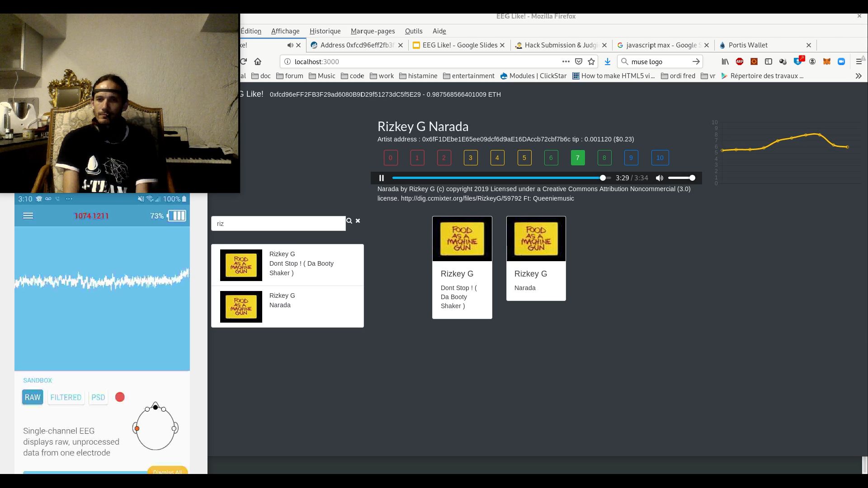This screenshot has height=488, width=868.
Task: Open the 'histamine' bookmarks folder
Action: click(x=418, y=76)
